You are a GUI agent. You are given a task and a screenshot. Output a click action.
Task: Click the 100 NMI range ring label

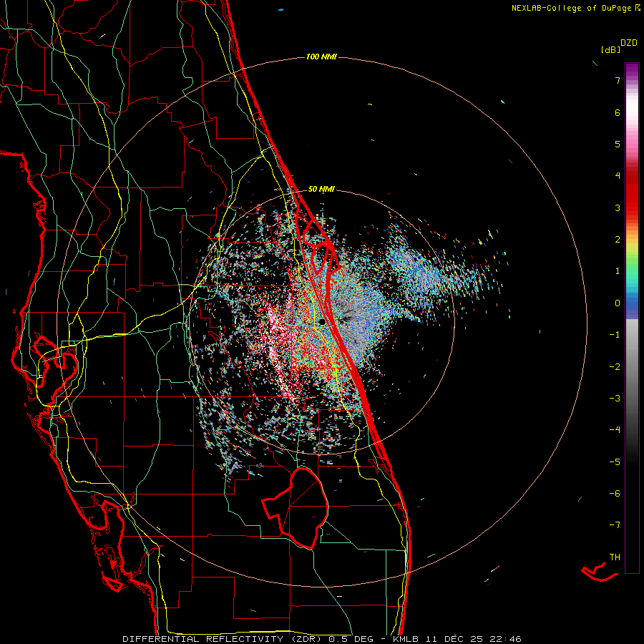[321, 57]
